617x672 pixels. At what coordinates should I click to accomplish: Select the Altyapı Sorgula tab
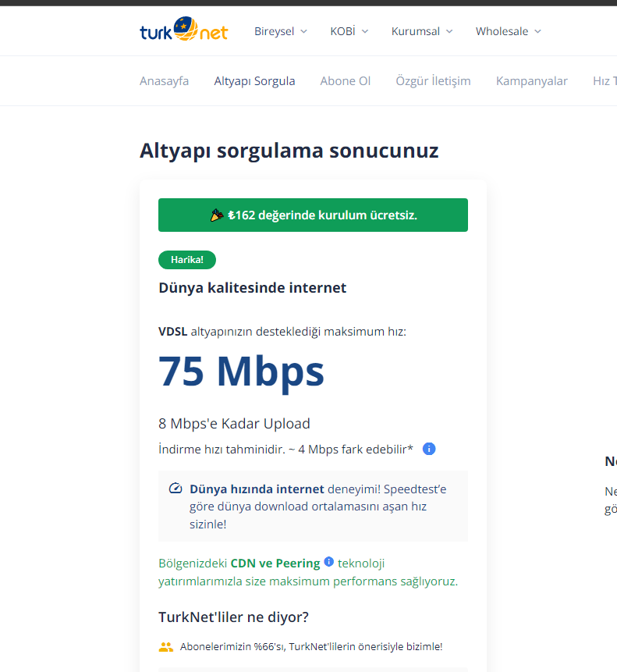tap(254, 81)
